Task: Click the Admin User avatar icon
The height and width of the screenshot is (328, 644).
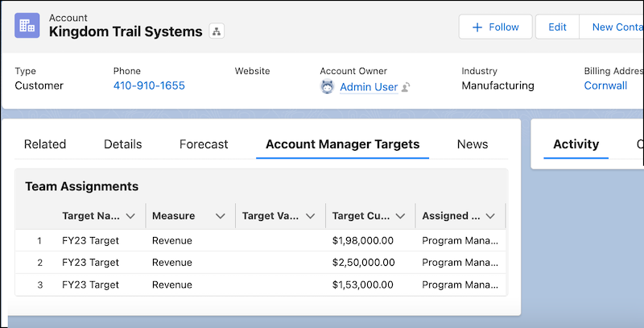Action: [328, 87]
